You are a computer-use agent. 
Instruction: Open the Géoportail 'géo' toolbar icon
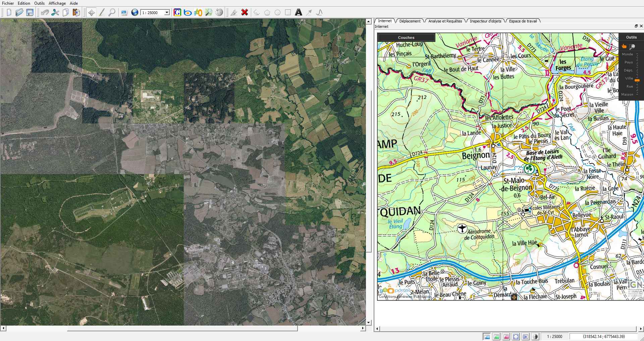(x=198, y=13)
